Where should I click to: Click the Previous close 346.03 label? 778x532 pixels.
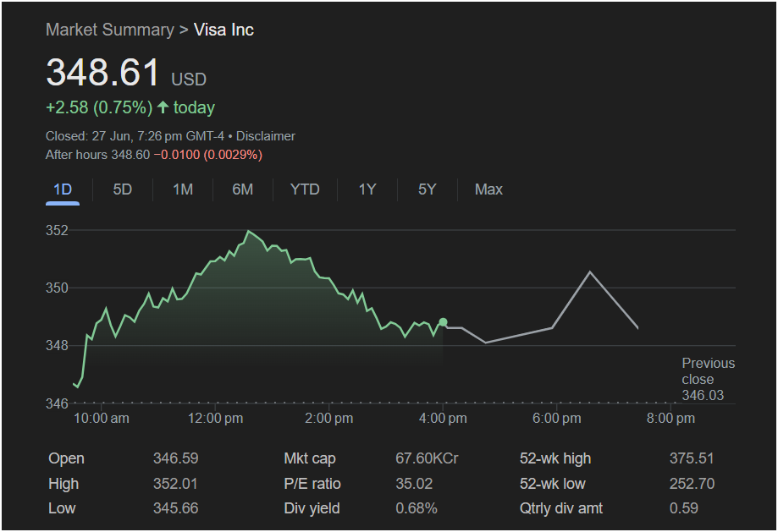pos(708,379)
